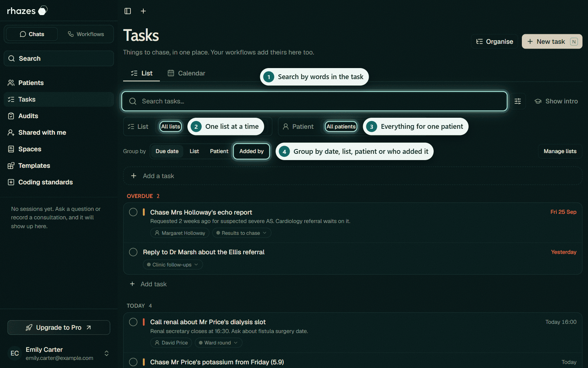This screenshot has height=368, width=588.
Task: Open the filter settings sliders icon
Action: coord(517,101)
